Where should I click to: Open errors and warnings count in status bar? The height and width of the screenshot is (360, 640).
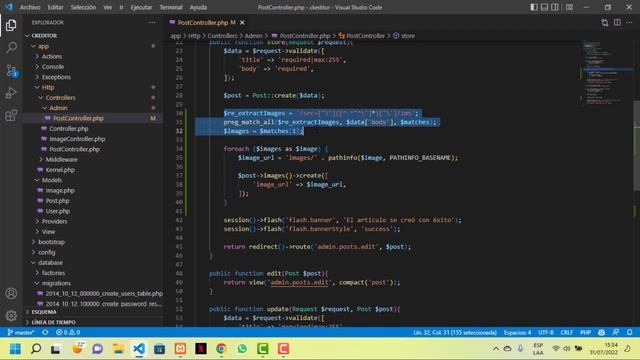pyautogui.click(x=68, y=332)
